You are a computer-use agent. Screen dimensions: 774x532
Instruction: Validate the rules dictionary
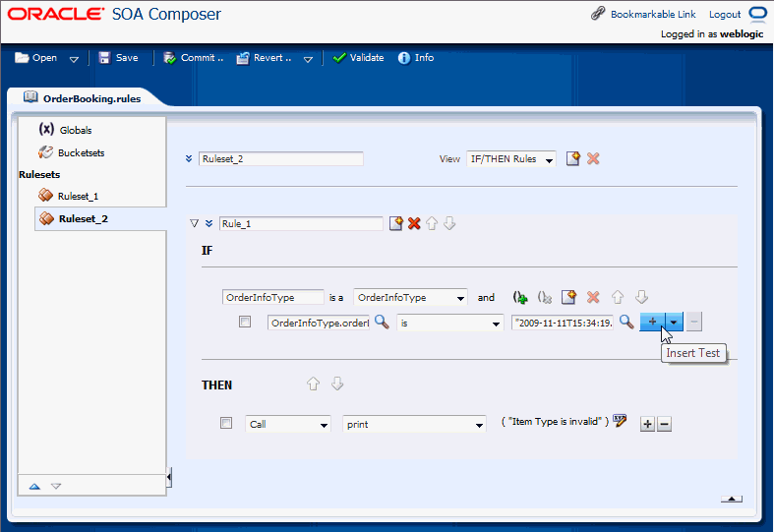coord(358,58)
